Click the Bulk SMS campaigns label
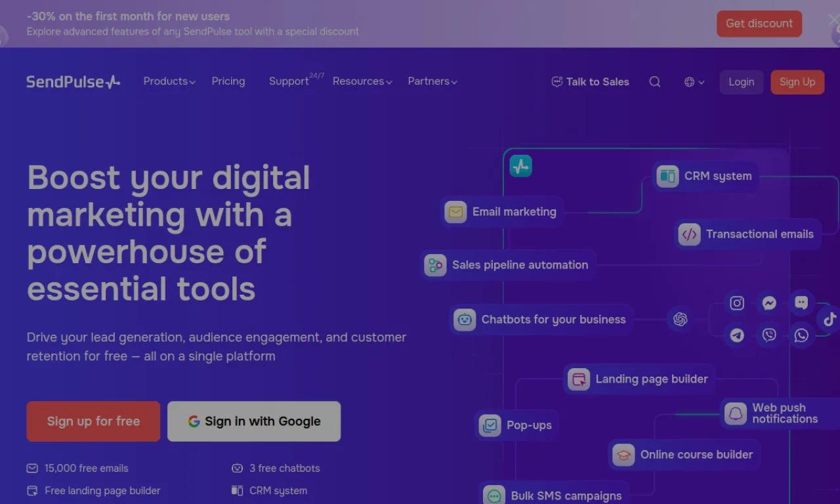 click(x=566, y=496)
